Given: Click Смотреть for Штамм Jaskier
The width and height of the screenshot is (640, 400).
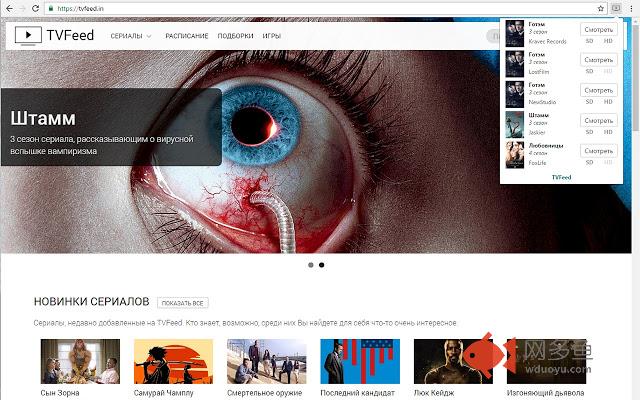Looking at the screenshot, I should pos(599,120).
